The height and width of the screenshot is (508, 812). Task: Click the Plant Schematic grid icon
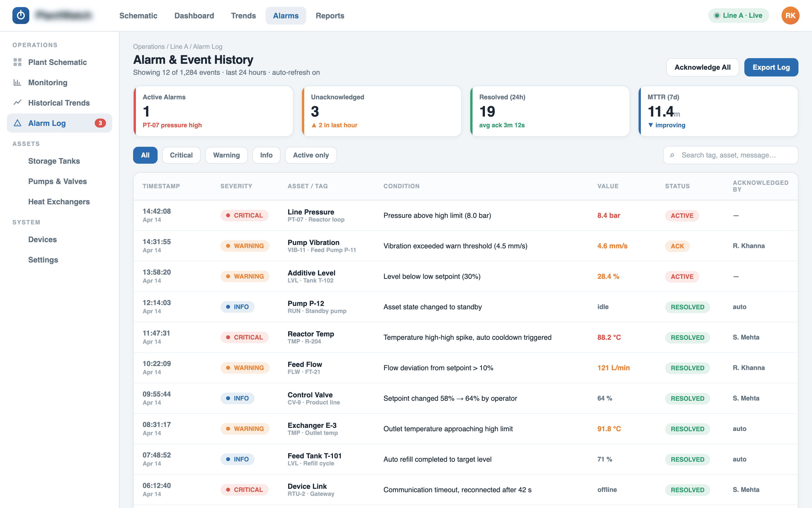[x=17, y=62]
